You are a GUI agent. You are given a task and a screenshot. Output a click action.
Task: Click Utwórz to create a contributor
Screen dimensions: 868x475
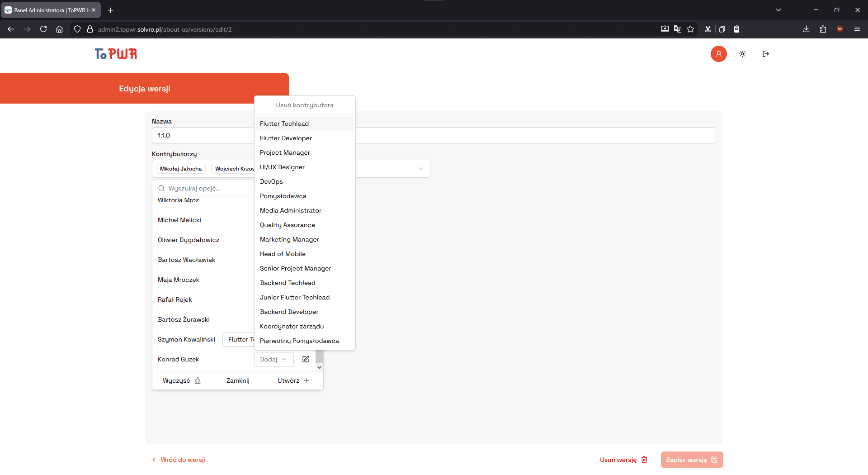[x=292, y=380]
